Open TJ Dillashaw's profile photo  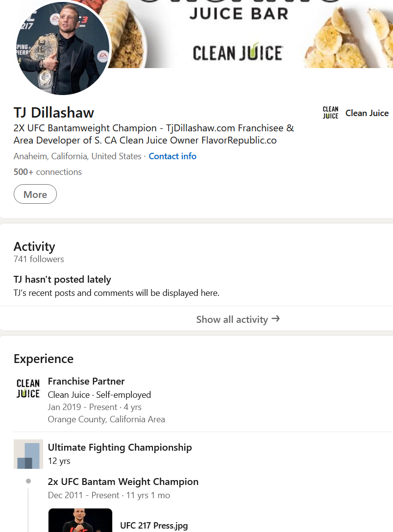click(x=63, y=48)
